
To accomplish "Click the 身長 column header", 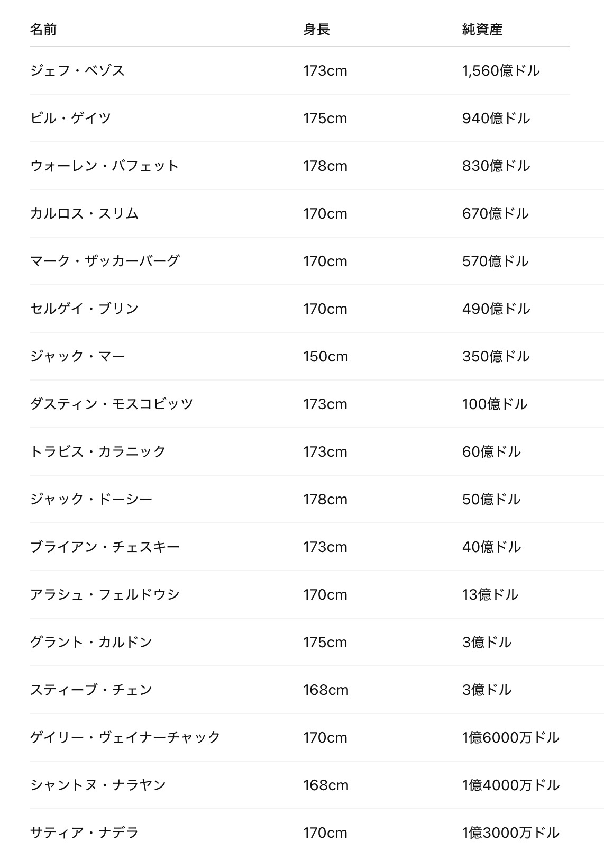I will [316, 29].
